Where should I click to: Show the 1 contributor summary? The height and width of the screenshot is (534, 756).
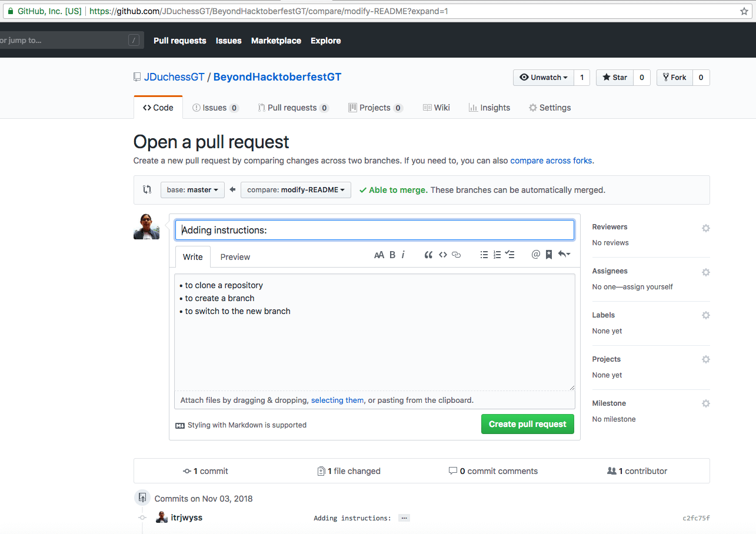coord(637,471)
